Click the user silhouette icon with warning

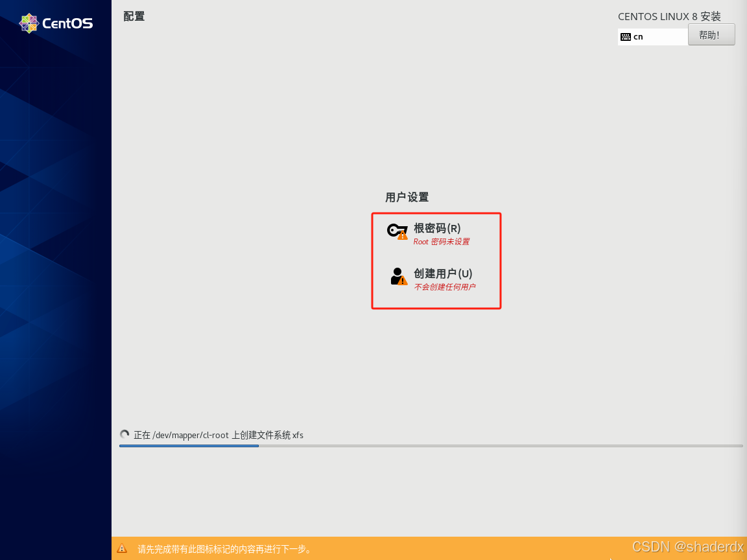tap(399, 277)
